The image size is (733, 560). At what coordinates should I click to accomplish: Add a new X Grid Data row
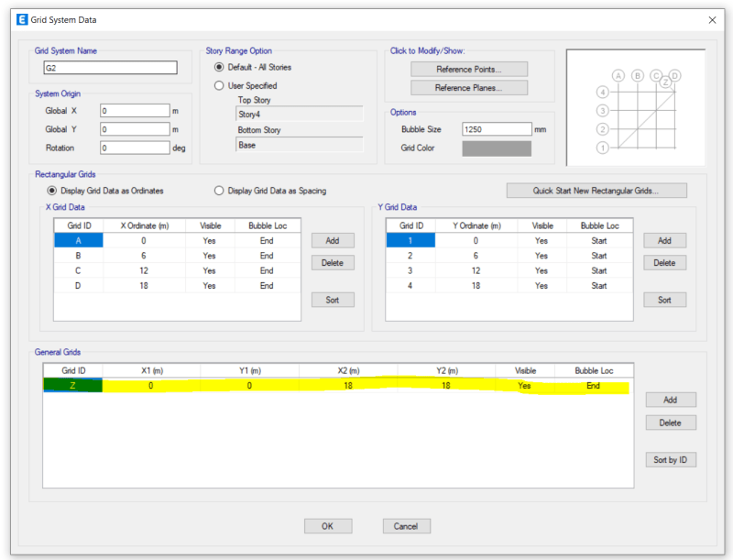(333, 241)
